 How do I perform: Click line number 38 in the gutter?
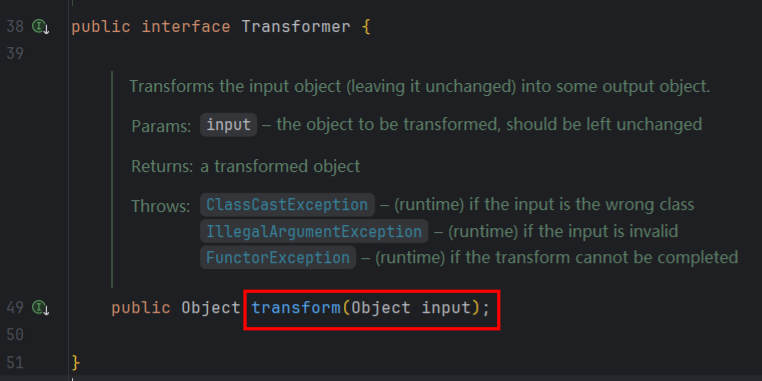coord(15,27)
